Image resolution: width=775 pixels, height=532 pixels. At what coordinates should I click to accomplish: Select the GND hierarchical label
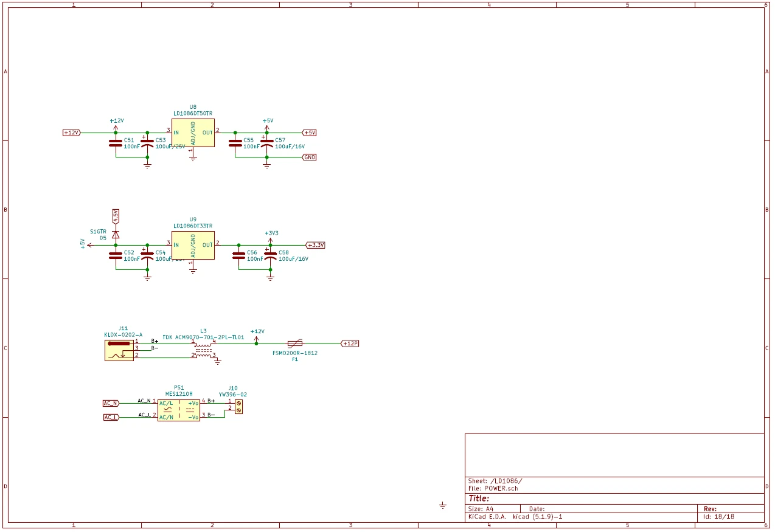coord(310,157)
